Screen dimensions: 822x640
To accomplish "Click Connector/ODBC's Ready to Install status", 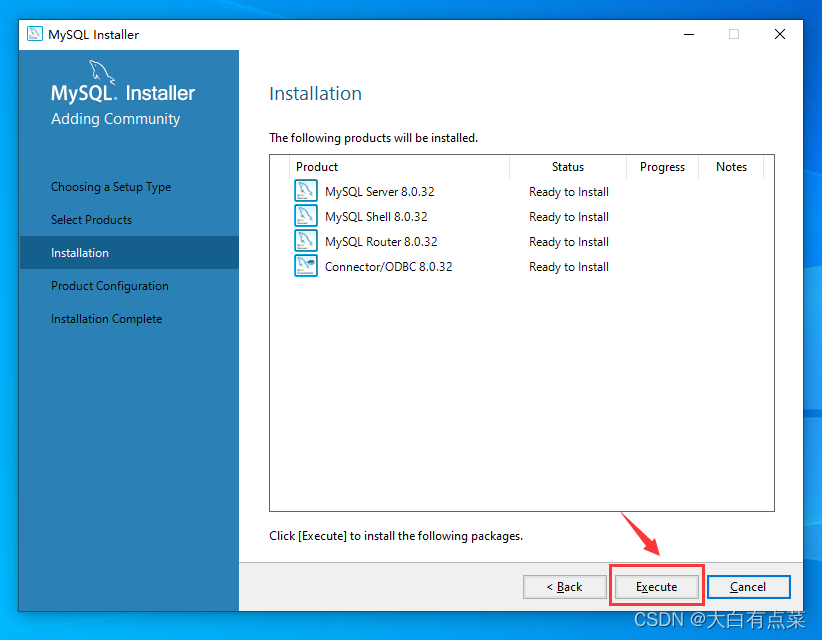I will coord(569,267).
